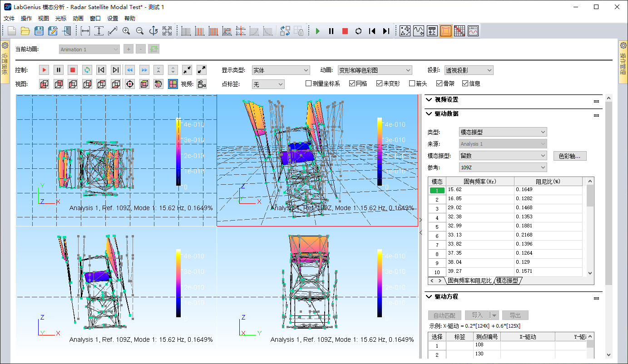Open the 视图 menu
Viewport: 628px width, 364px height.
44,19
